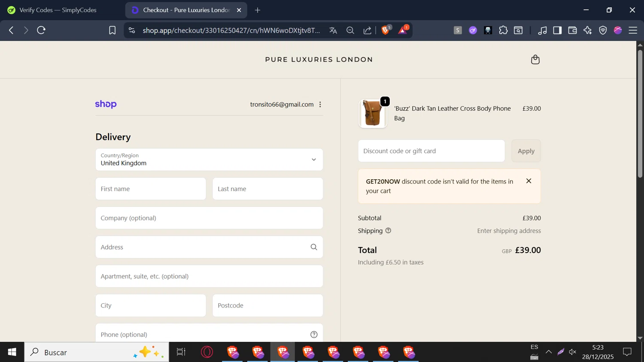Open the Windows Start menu

tap(12, 352)
